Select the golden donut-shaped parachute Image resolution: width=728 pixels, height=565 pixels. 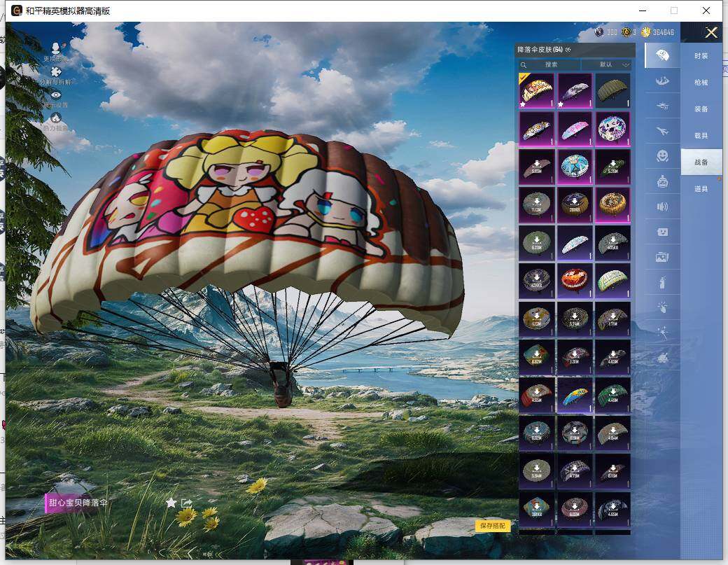click(613, 204)
